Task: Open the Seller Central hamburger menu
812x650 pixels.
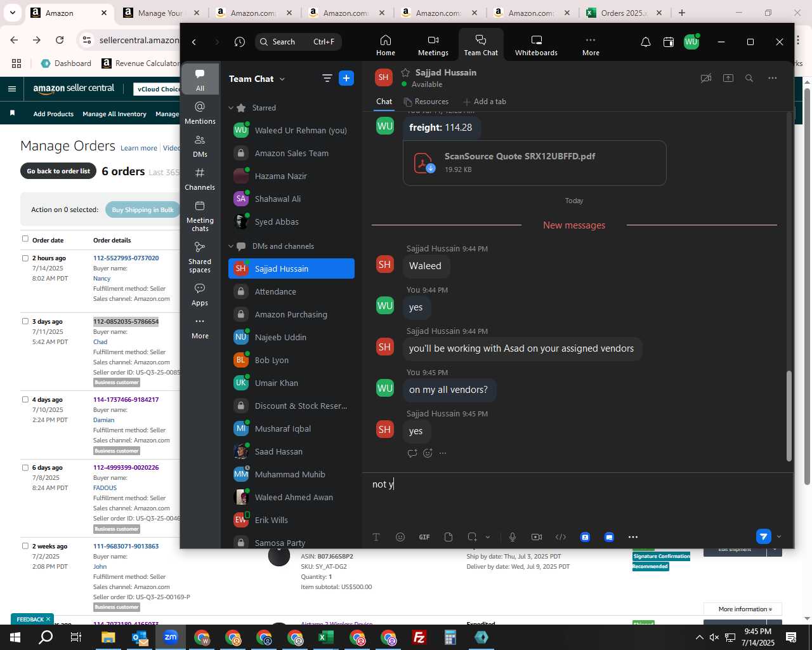Action: tap(12, 89)
